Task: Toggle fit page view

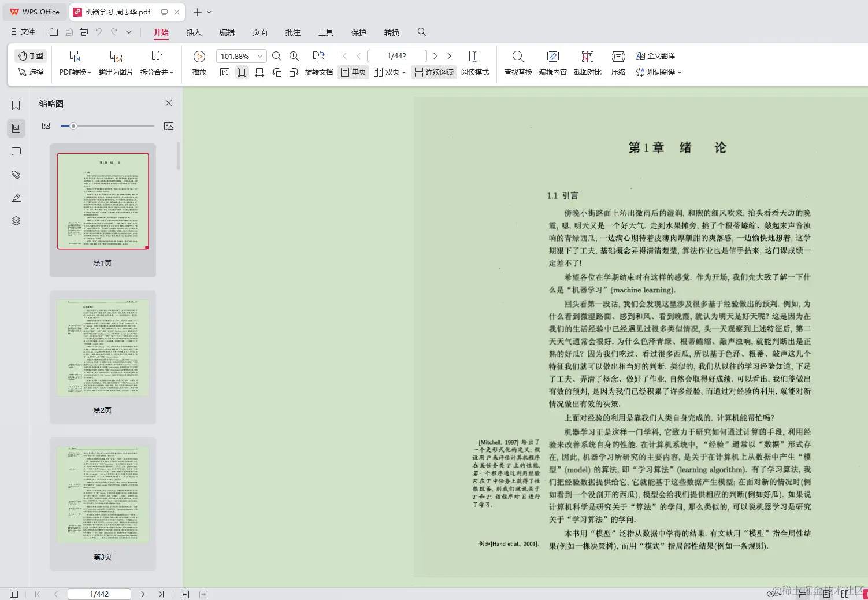Action: coord(242,72)
